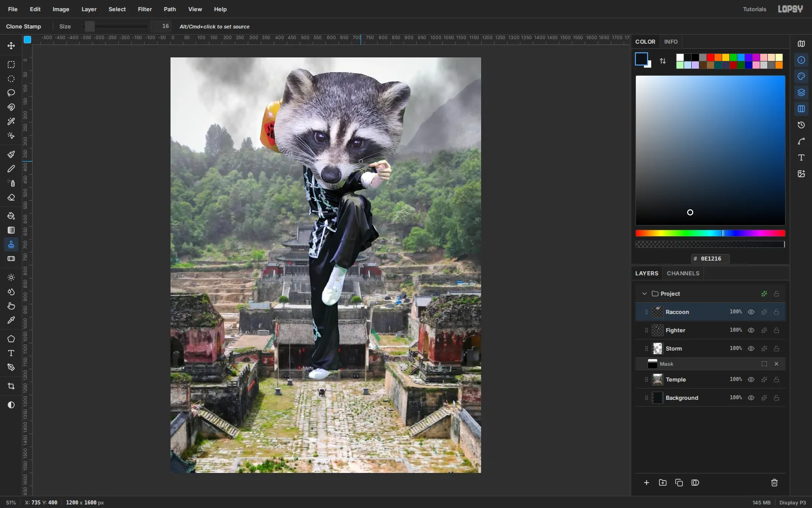Open the Layer menu
Viewport: 812px width, 508px height.
89,9
